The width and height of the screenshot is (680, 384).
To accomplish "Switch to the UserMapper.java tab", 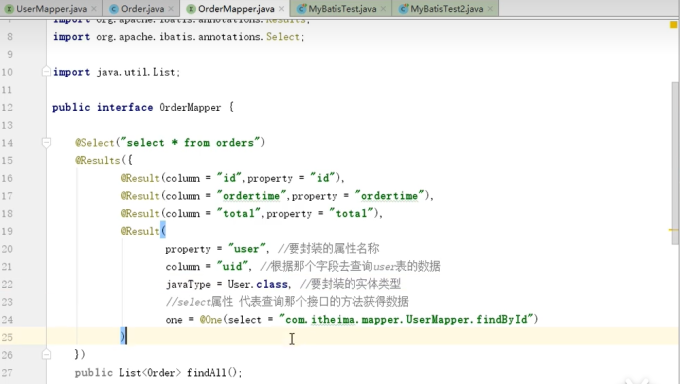I will 51,8.
